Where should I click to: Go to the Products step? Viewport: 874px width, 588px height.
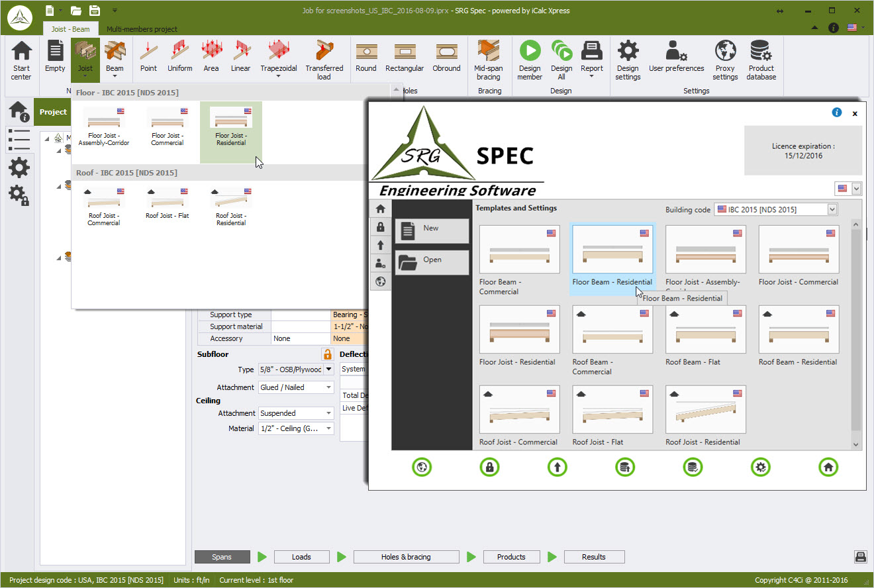pos(511,557)
